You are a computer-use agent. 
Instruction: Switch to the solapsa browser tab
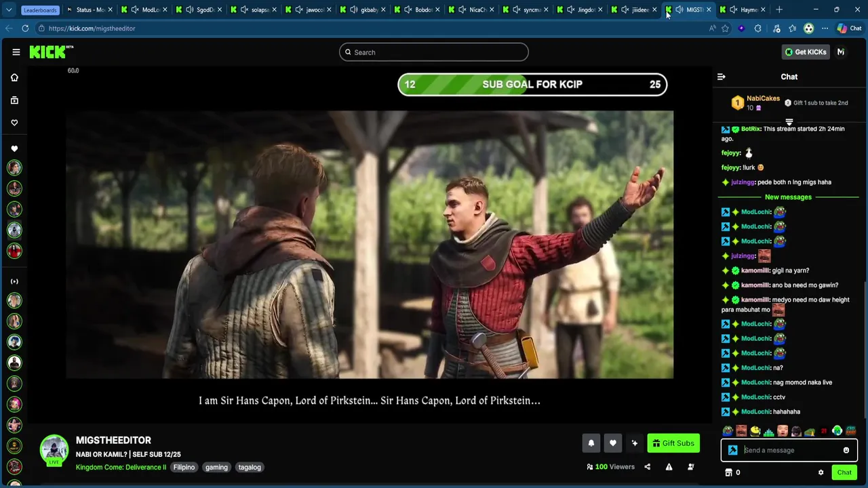pos(254,9)
